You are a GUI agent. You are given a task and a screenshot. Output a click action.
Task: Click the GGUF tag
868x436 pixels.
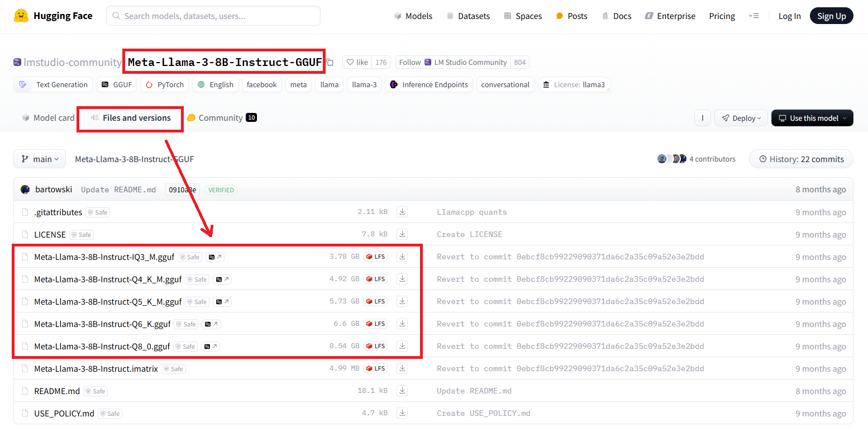117,84
